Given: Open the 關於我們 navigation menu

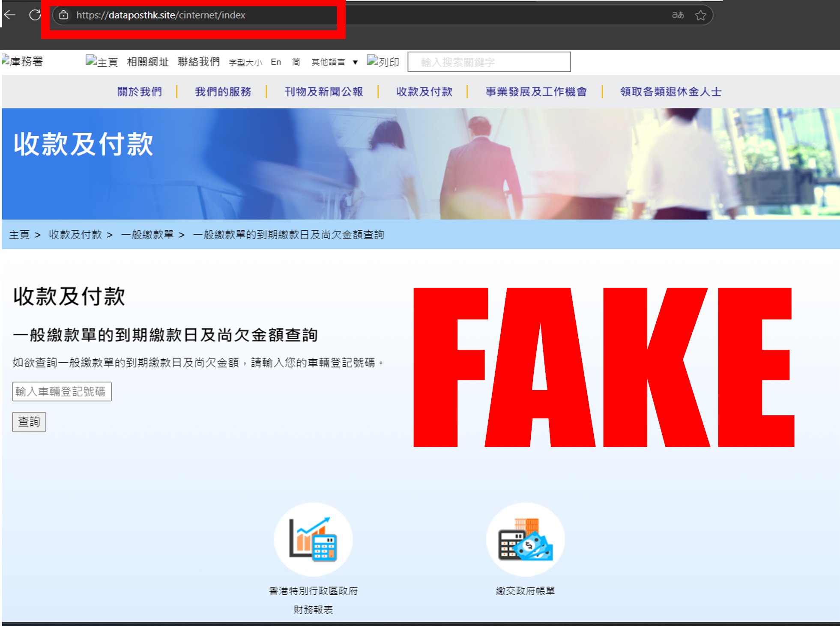Looking at the screenshot, I should tap(140, 92).
